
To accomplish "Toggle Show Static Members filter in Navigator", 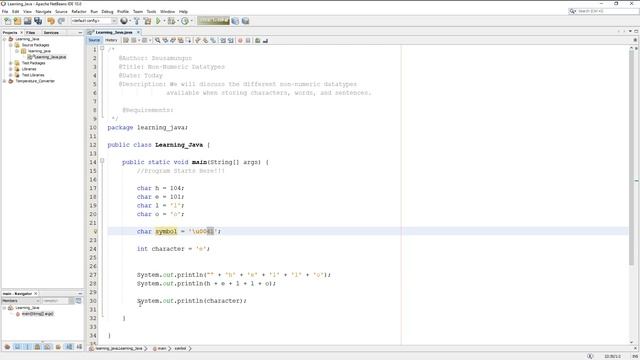I will point(27,347).
